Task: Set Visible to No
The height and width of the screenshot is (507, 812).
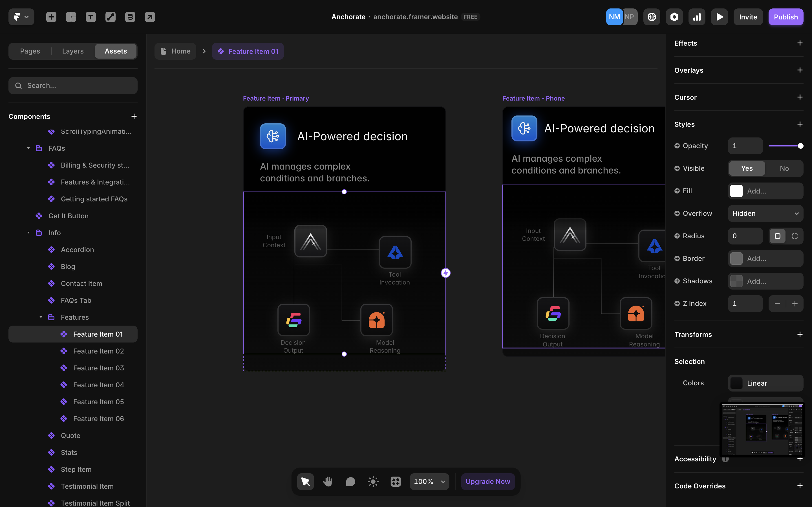Action: [784, 168]
